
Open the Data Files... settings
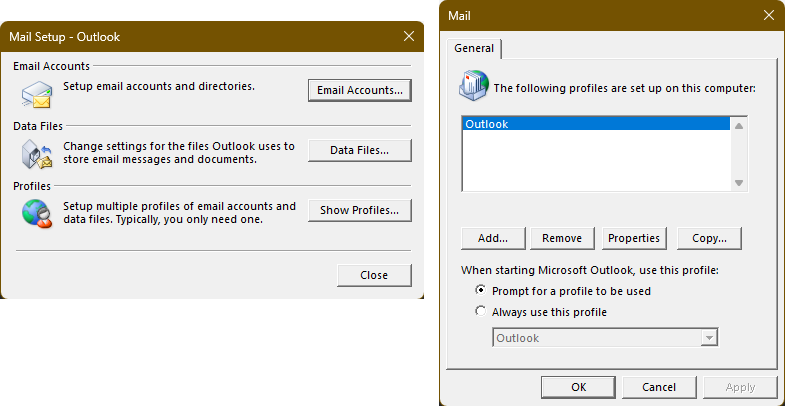(359, 150)
